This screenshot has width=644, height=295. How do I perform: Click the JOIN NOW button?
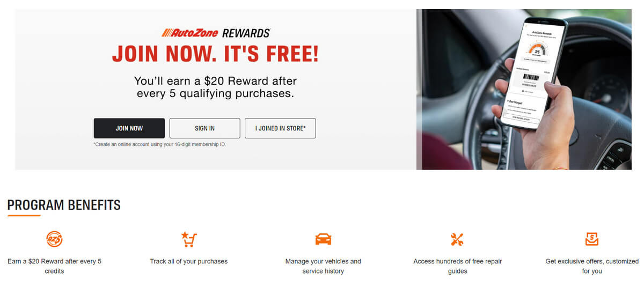pos(129,128)
